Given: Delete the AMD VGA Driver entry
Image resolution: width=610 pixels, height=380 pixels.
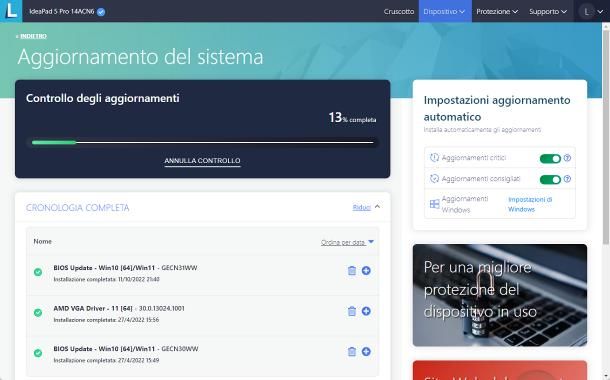Looking at the screenshot, I should 352,311.
